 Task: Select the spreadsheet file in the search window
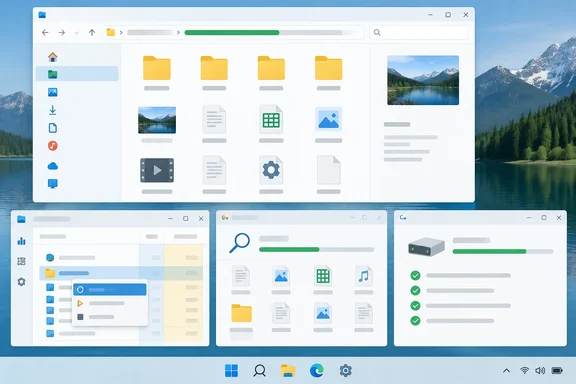click(x=323, y=276)
